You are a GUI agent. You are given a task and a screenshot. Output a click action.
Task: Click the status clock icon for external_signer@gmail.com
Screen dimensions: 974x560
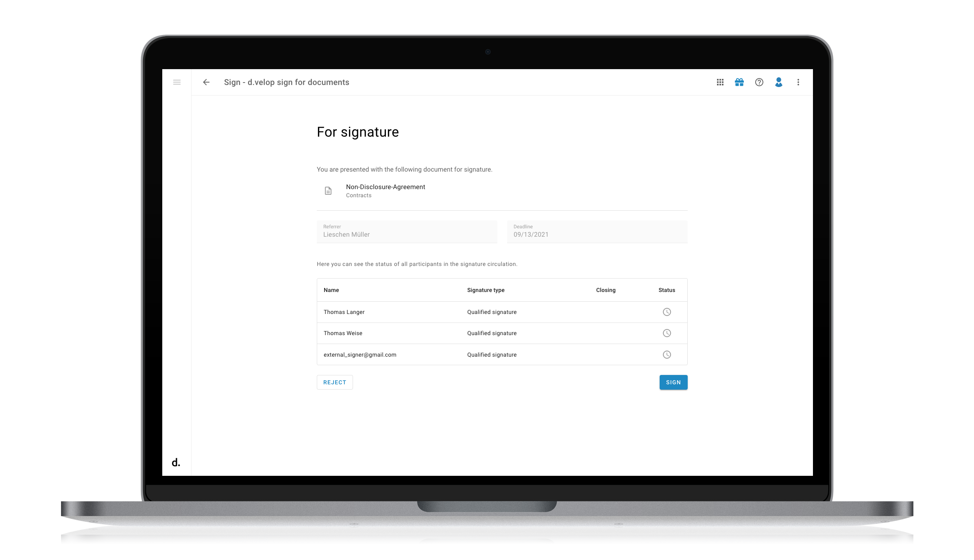coord(667,355)
